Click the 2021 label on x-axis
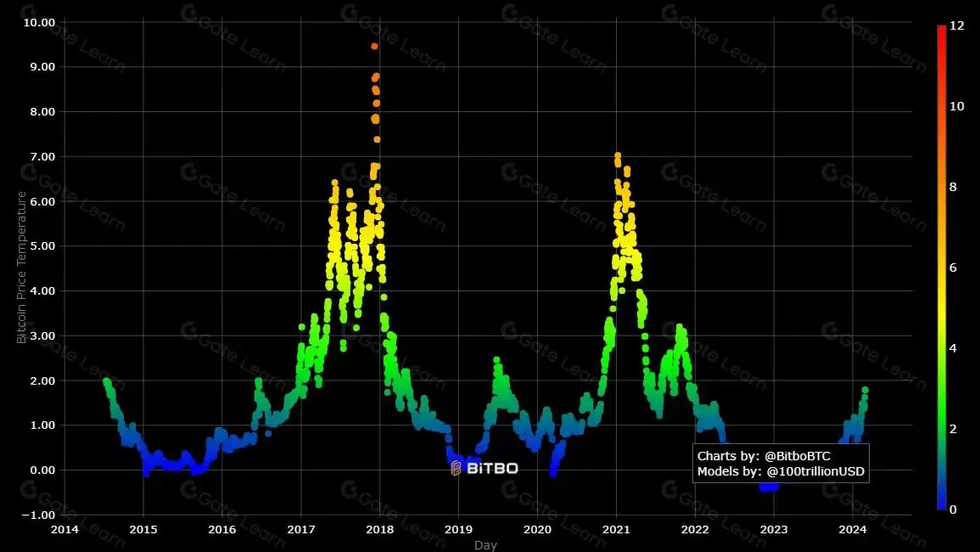The image size is (980, 552). tap(616, 529)
